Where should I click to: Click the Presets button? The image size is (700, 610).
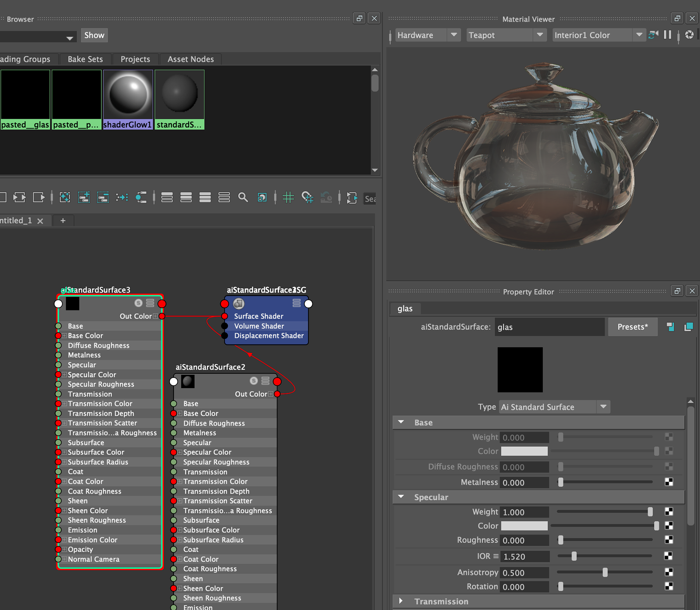click(633, 327)
